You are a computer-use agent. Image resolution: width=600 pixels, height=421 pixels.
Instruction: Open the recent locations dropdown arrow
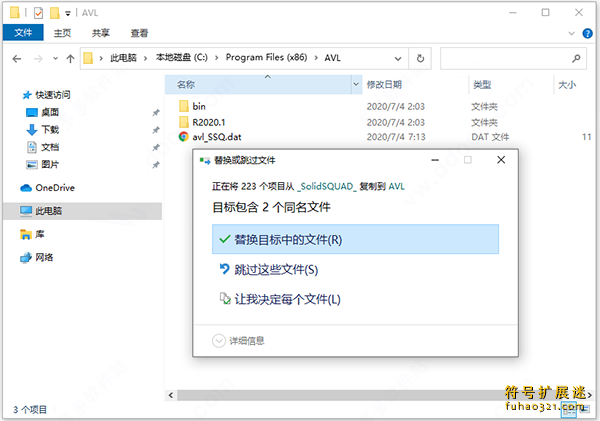[55, 59]
